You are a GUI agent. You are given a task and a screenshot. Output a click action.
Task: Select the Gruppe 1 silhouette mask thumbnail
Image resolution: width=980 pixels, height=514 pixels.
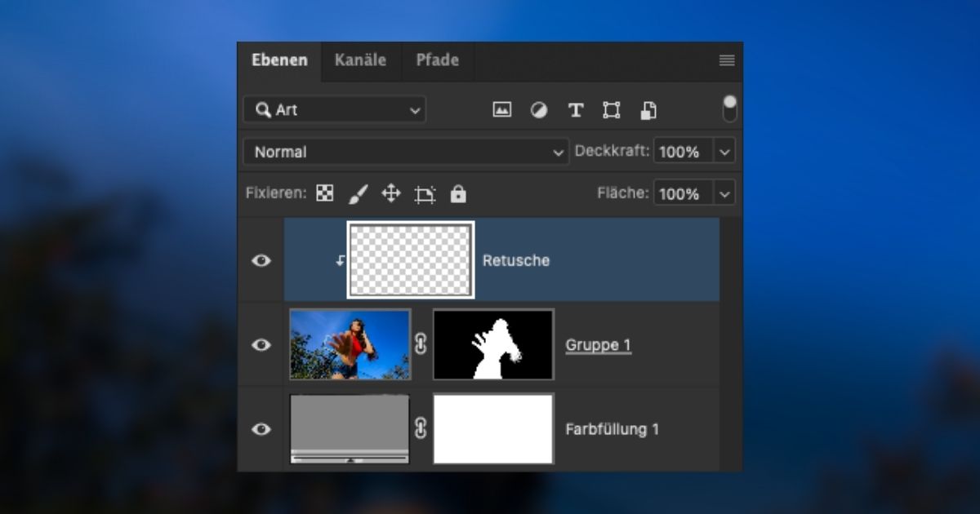(493, 344)
